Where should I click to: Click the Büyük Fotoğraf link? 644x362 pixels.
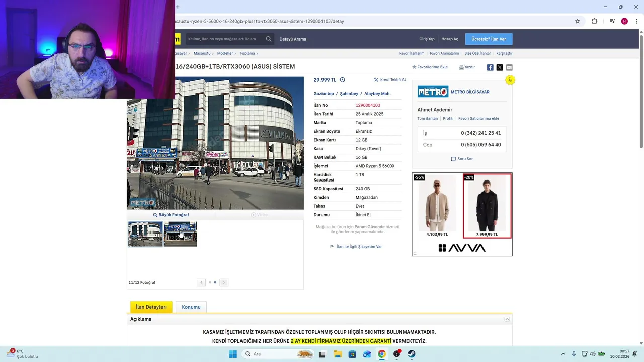coord(171,215)
